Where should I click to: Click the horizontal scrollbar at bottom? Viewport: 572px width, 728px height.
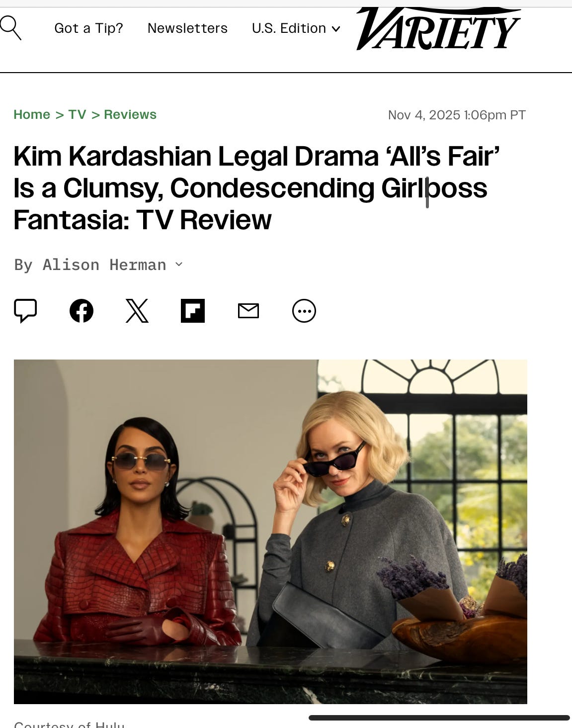pos(439,718)
